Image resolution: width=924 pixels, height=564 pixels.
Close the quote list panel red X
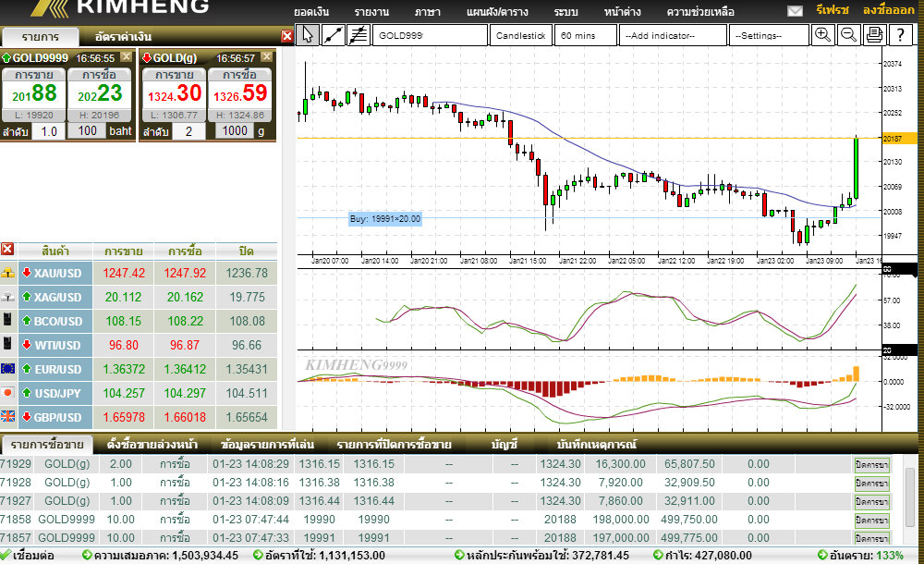[287, 37]
